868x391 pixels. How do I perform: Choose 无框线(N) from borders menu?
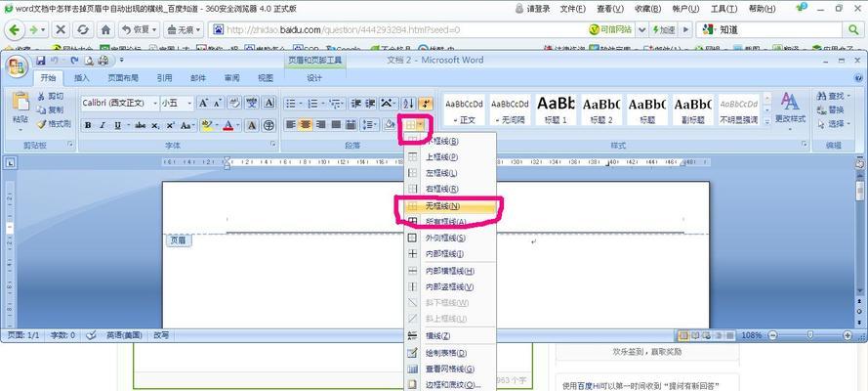[450, 206]
